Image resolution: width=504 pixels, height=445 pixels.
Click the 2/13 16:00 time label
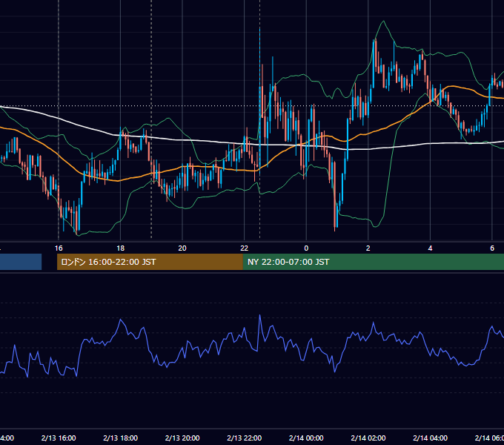click(x=59, y=438)
